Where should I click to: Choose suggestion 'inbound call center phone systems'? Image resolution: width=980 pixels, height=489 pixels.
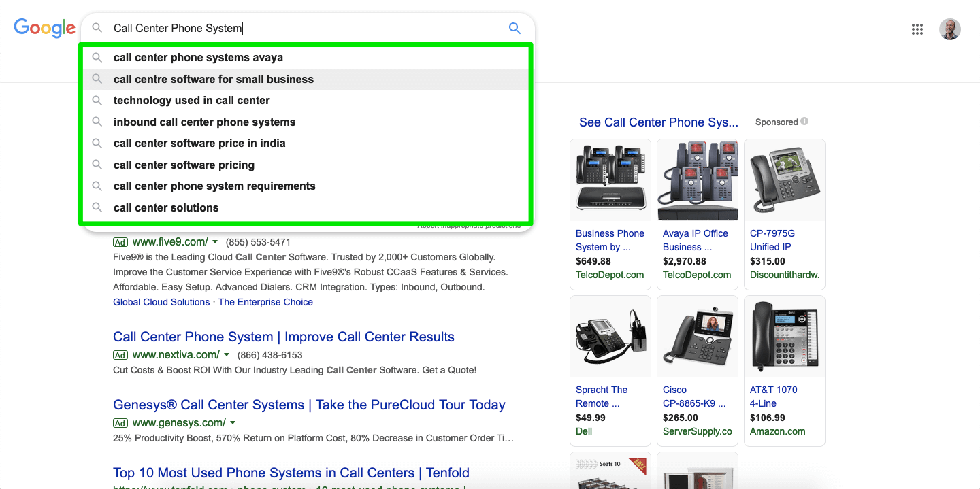(x=204, y=122)
